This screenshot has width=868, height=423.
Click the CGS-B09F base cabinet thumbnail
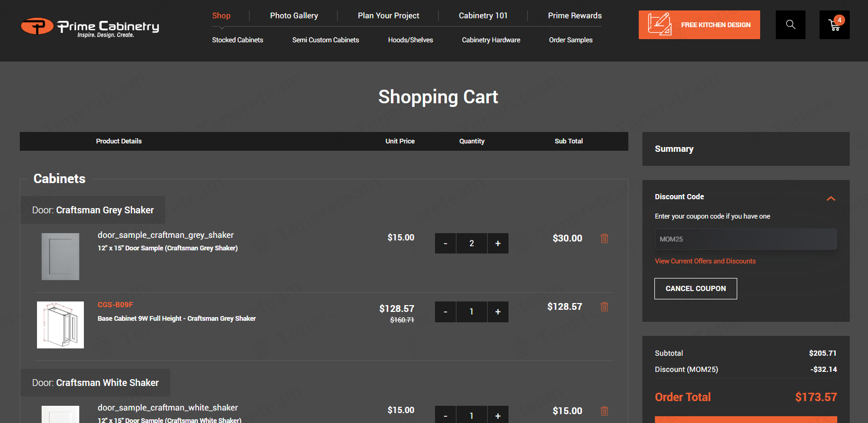click(60, 325)
